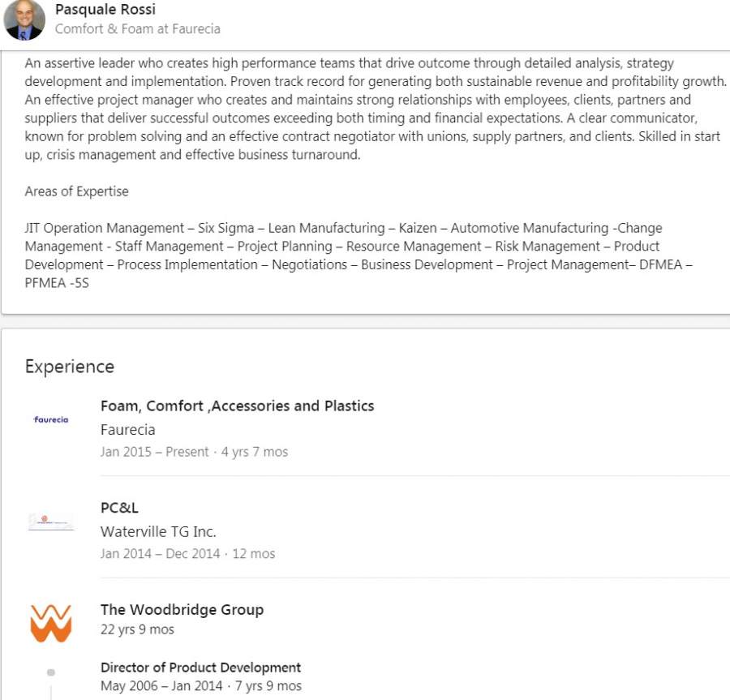
Task: Open The Woodbridge Group company title
Action: pos(182,610)
